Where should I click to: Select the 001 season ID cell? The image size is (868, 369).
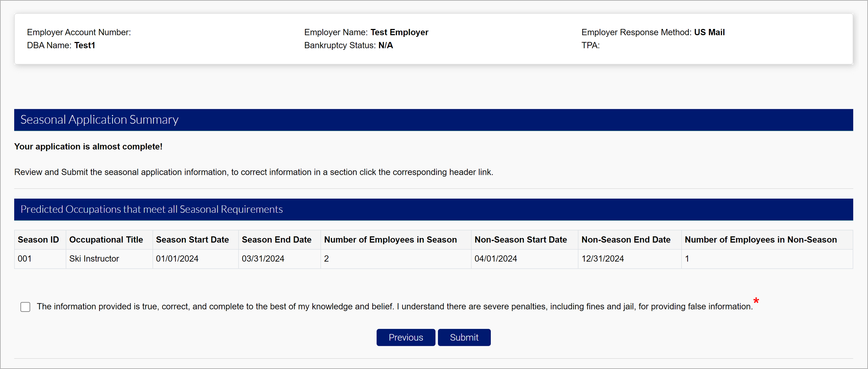pos(25,259)
